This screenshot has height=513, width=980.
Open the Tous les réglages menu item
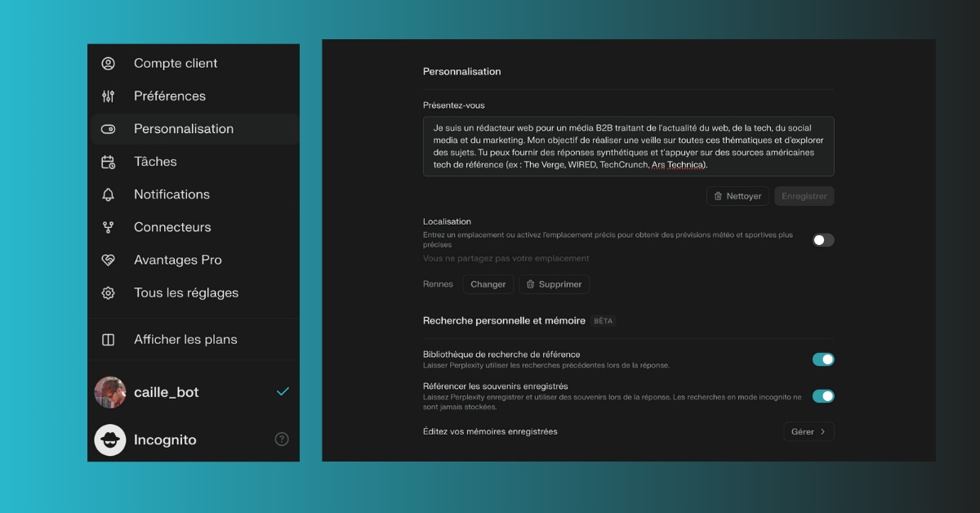click(x=194, y=292)
